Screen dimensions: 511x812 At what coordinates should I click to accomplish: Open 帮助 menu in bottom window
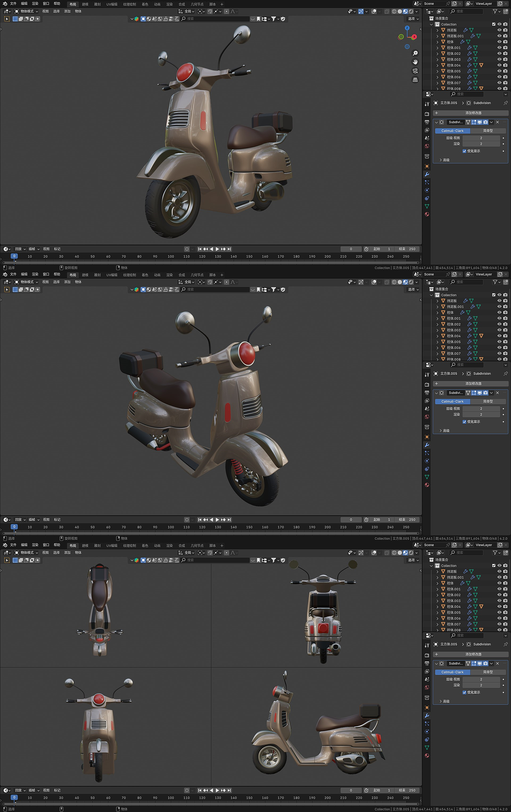57,545
